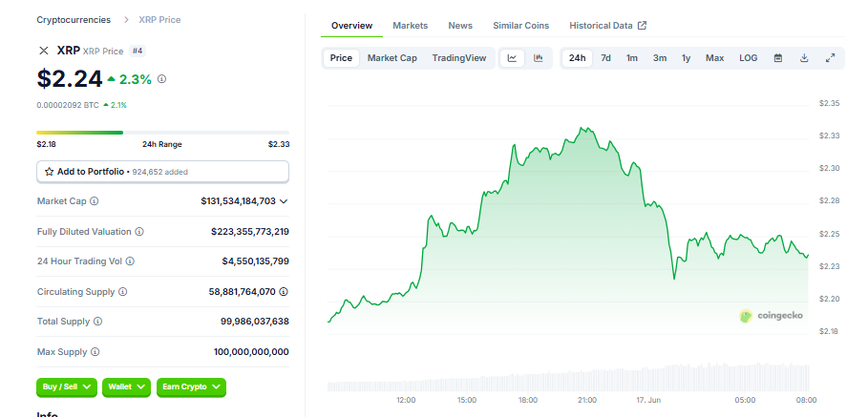The image size is (868, 417).
Task: Expand chart to fullscreen icon
Action: coord(831,58)
